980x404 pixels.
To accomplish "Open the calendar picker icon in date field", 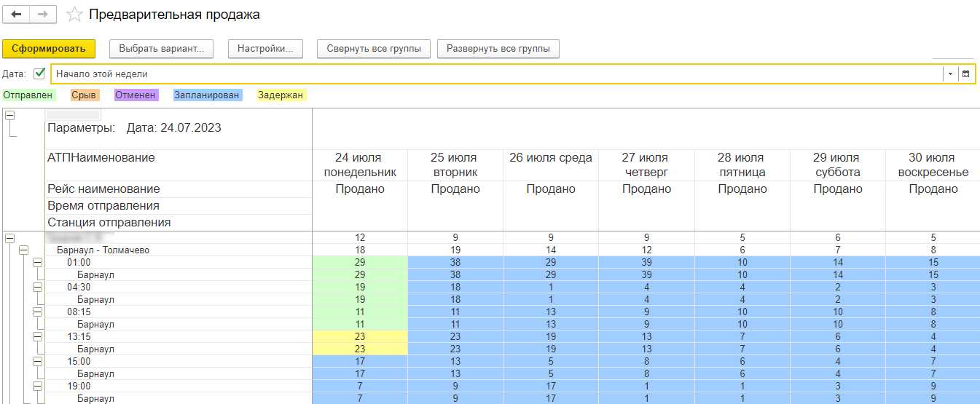I will (966, 74).
